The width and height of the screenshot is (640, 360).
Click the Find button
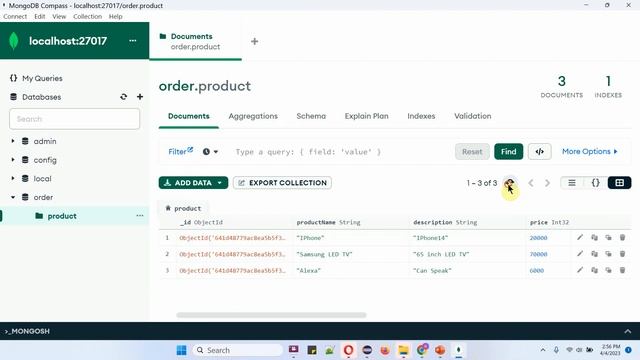click(509, 152)
